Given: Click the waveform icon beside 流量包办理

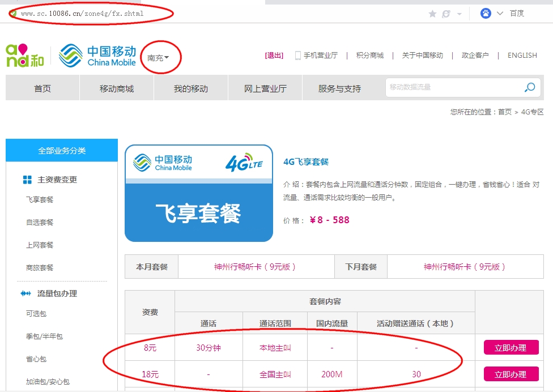Looking at the screenshot, I should (26, 293).
